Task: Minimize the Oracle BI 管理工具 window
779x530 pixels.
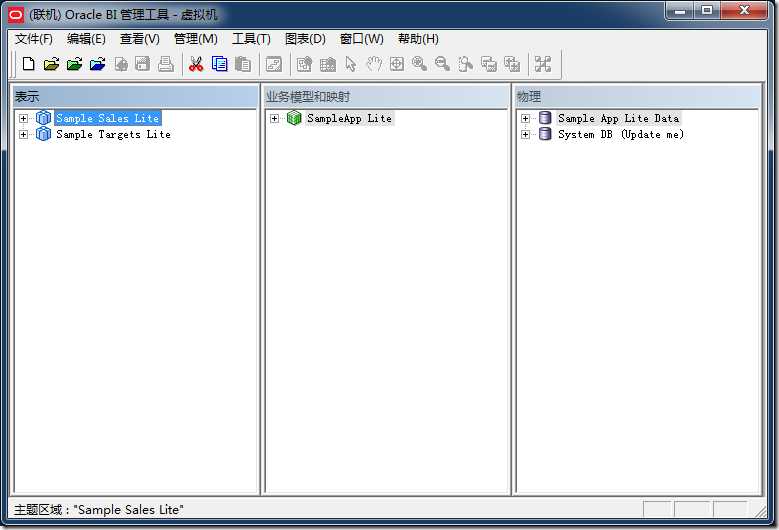Action: [680, 10]
